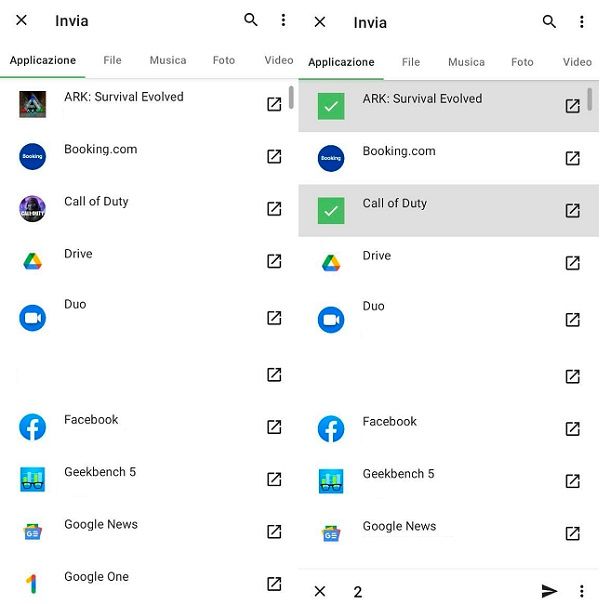Select Google News app icon, right list

[x=331, y=534]
